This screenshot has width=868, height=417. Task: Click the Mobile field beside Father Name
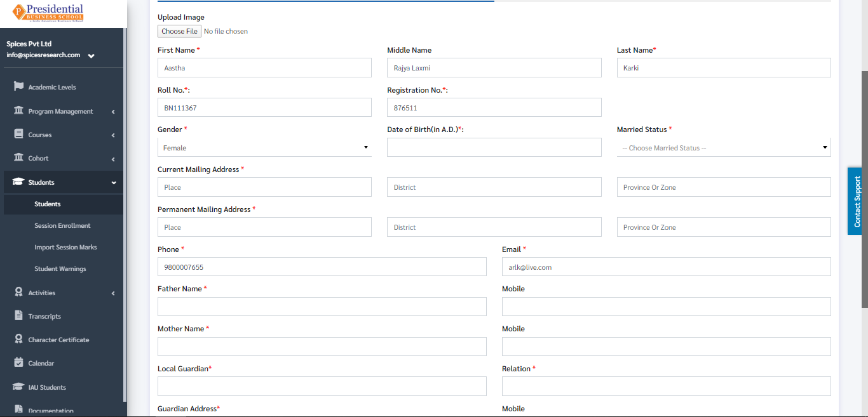(667, 307)
